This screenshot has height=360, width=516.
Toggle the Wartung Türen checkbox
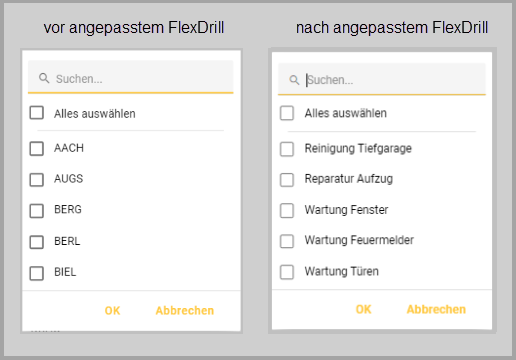point(287,272)
